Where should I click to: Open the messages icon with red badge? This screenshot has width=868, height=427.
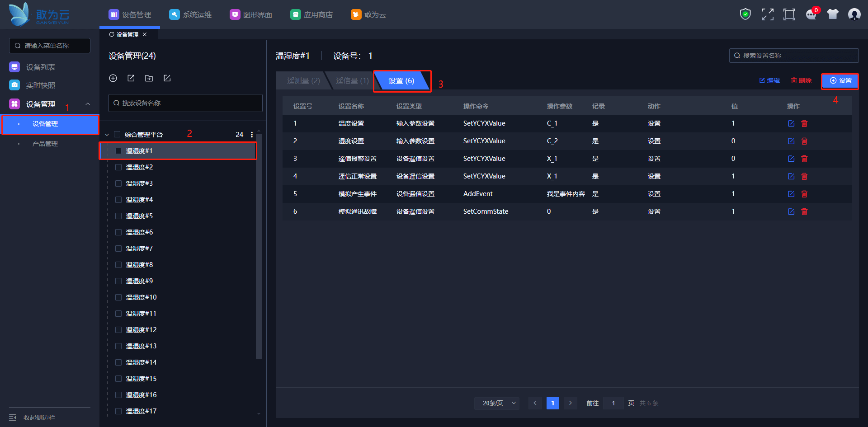point(811,14)
